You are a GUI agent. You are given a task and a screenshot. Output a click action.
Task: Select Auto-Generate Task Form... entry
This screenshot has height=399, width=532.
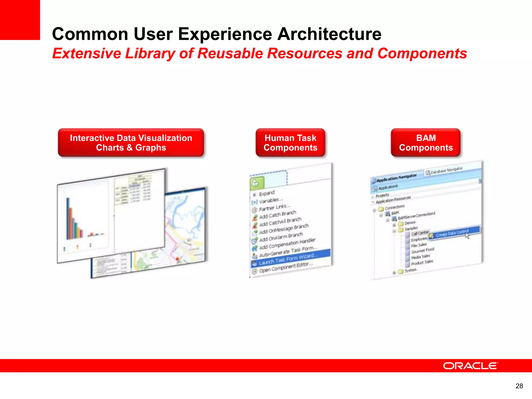[288, 251]
